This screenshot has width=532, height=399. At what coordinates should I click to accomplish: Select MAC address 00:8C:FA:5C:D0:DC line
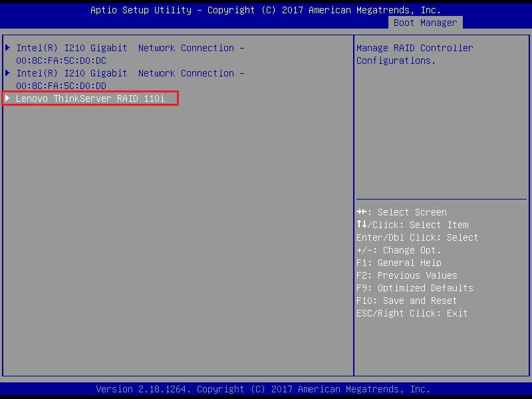pos(61,61)
